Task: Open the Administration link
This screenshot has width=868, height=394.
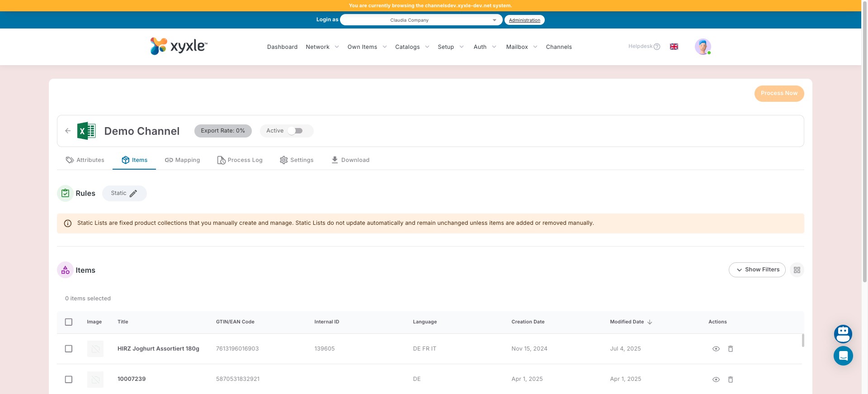Action: 524,20
